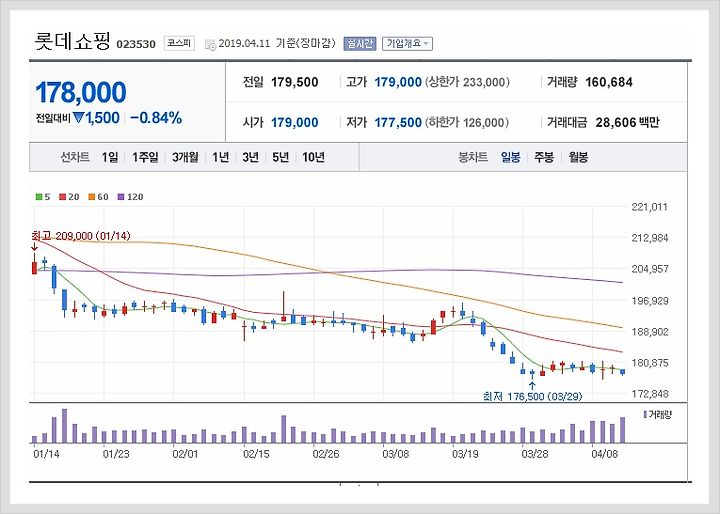Click the 하한가 126,000 text
This screenshot has width=720, height=514.
tap(467, 123)
